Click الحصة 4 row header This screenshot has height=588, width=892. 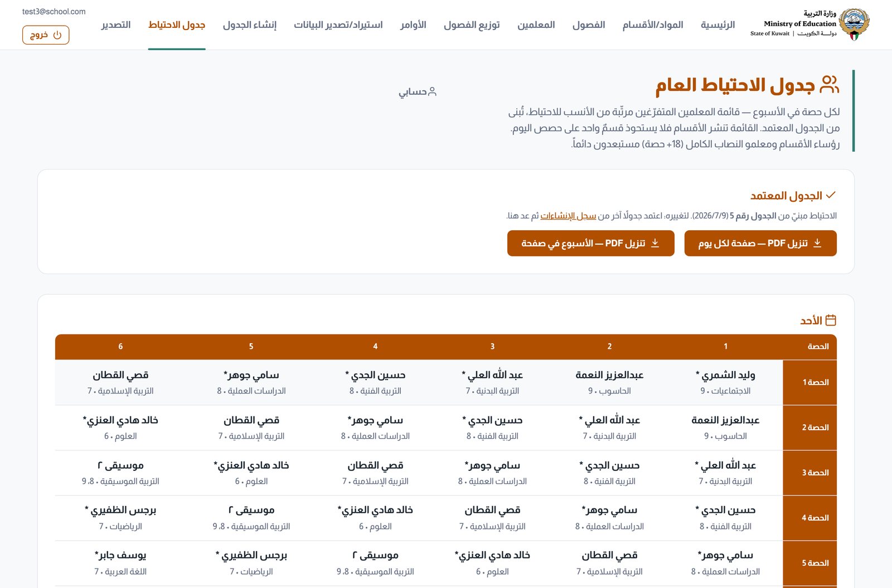point(809,518)
